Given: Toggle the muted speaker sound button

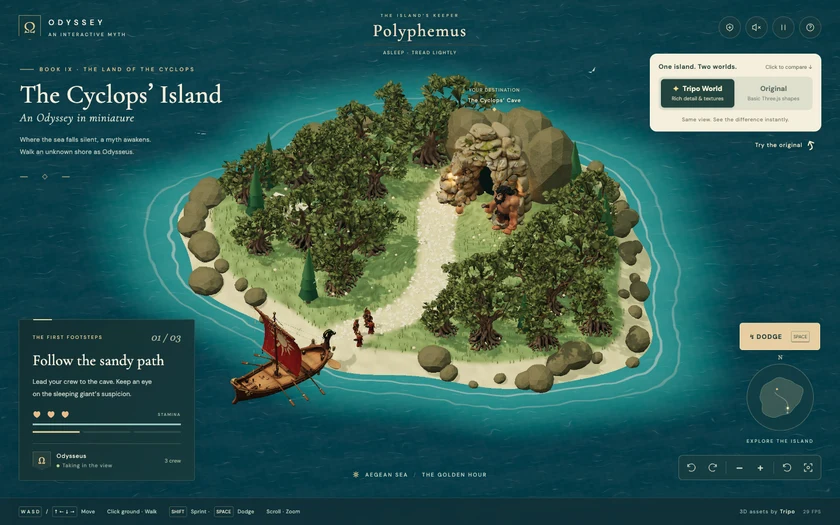Looking at the screenshot, I should point(756,27).
